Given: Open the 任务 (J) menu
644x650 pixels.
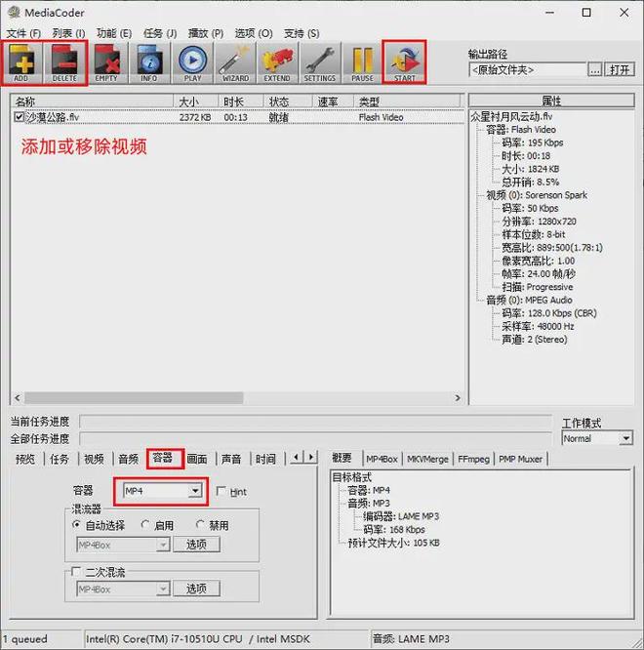Looking at the screenshot, I should 160,33.
